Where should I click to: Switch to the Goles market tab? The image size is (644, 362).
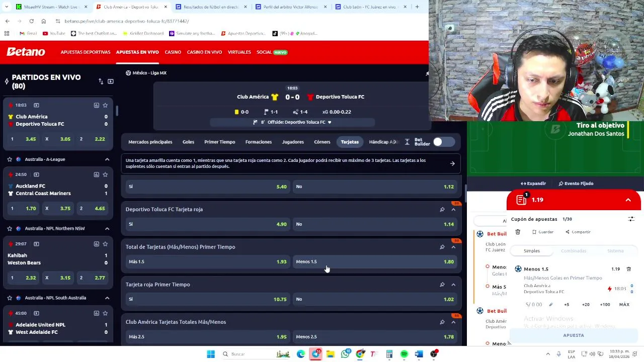pos(188,142)
